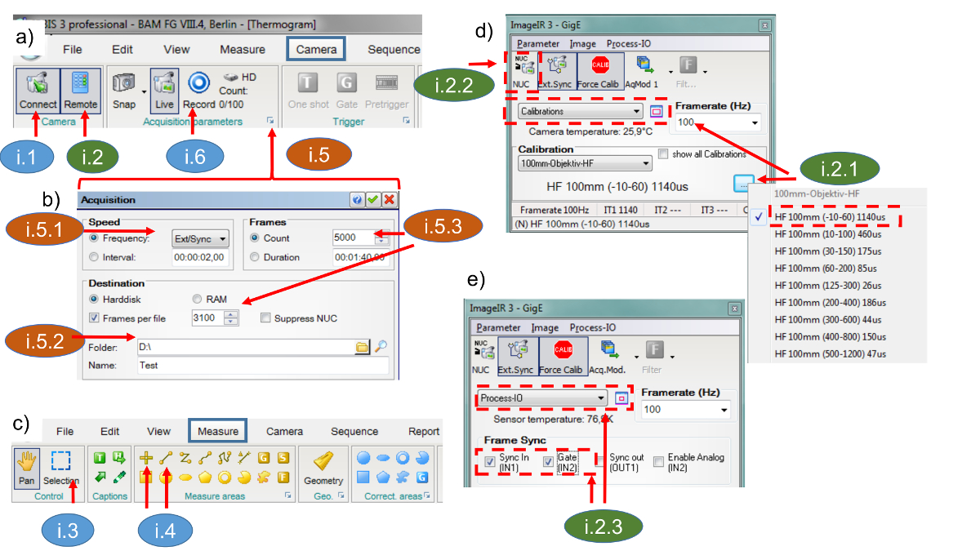The width and height of the screenshot is (980, 551).
Task: Select RAM as destination
Action: 196,300
